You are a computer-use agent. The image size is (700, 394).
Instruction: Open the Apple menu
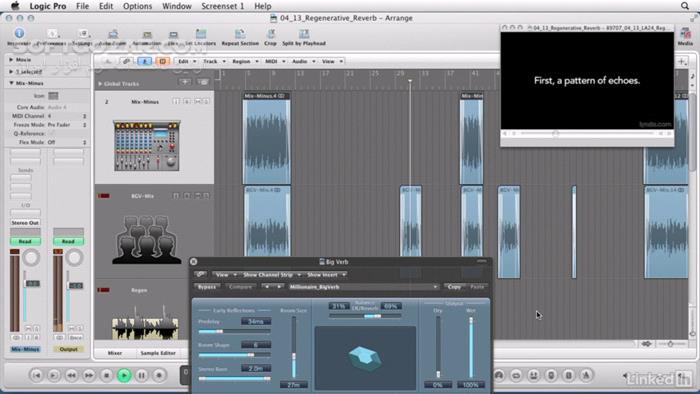15,6
